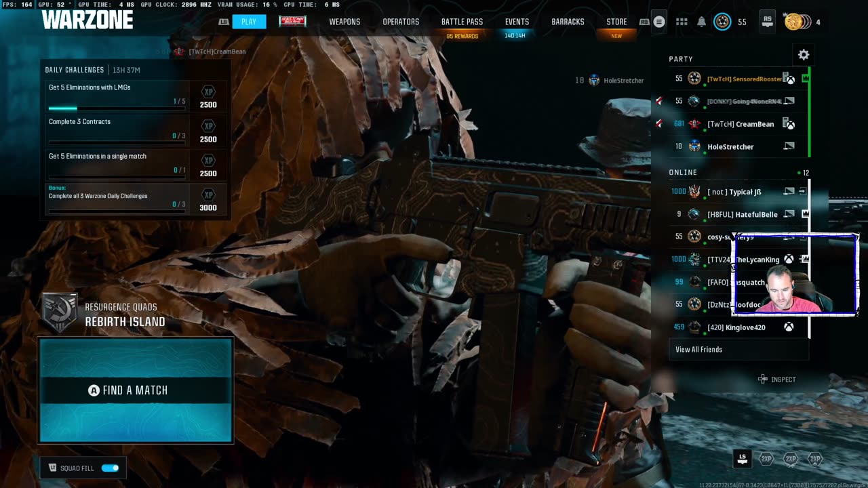
Task: Select online friend [420] Kinglove420
Action: [738, 327]
